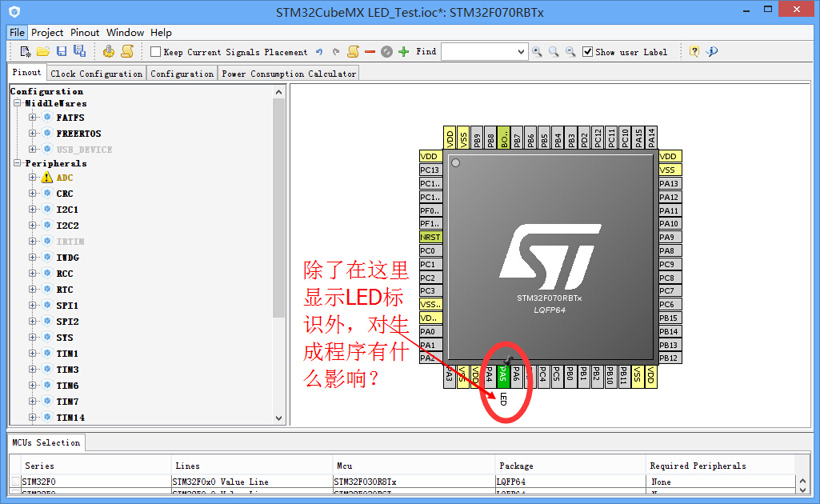Click the middle magnifier zoom icon
Image resolution: width=820 pixels, height=504 pixels.
554,52
